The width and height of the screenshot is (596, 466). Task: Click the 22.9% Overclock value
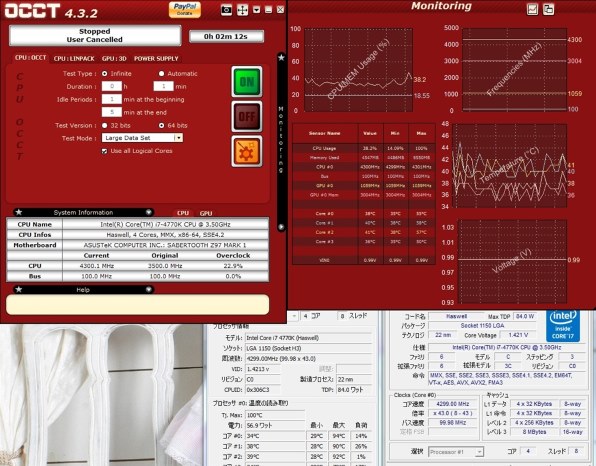tap(233, 266)
